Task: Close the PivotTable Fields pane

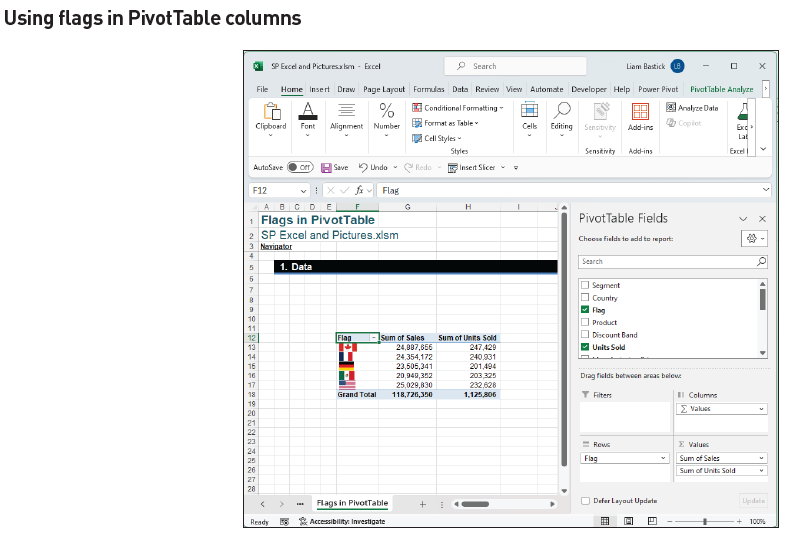Action: (762, 219)
